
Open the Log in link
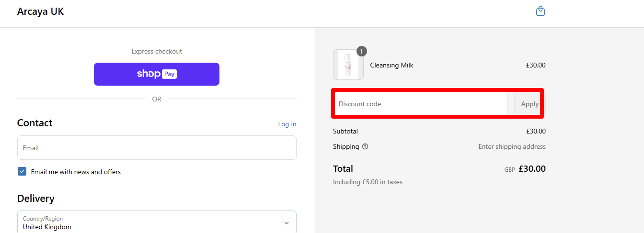tap(287, 124)
